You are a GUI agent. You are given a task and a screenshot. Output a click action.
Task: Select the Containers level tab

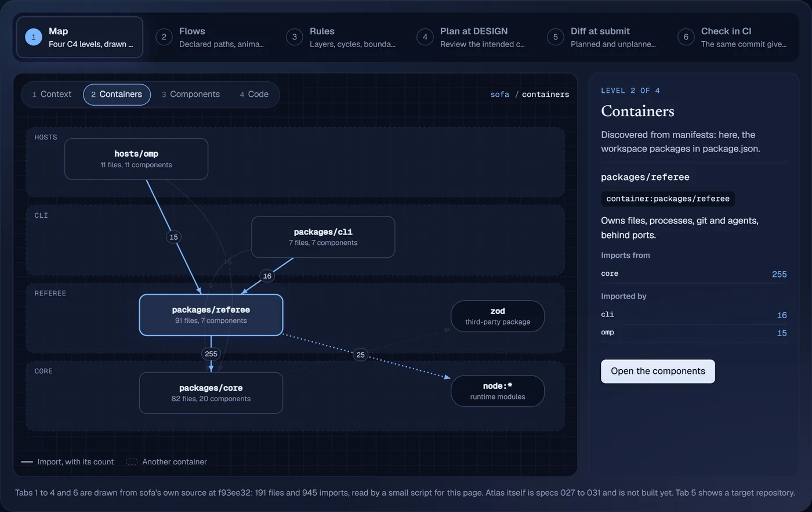pos(117,95)
